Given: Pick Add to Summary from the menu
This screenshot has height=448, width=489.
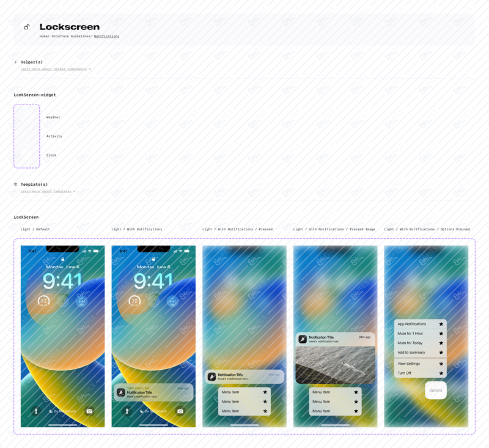Looking at the screenshot, I should [x=421, y=352].
